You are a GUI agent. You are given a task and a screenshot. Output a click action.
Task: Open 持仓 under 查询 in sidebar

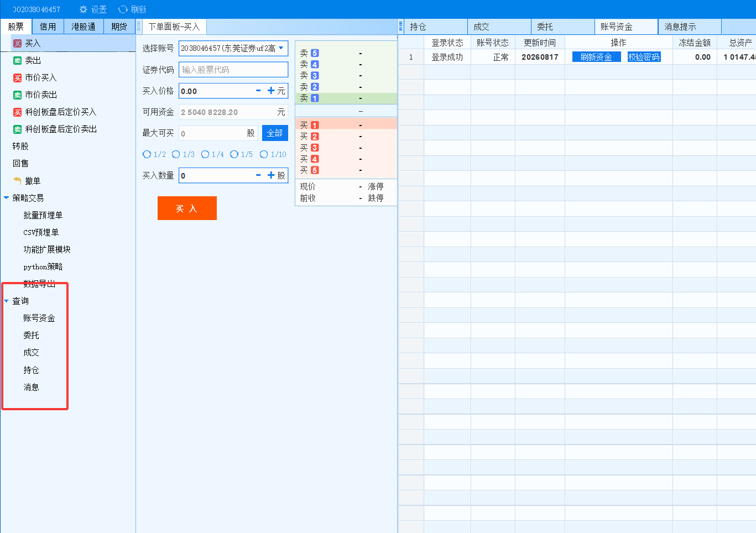(31, 370)
